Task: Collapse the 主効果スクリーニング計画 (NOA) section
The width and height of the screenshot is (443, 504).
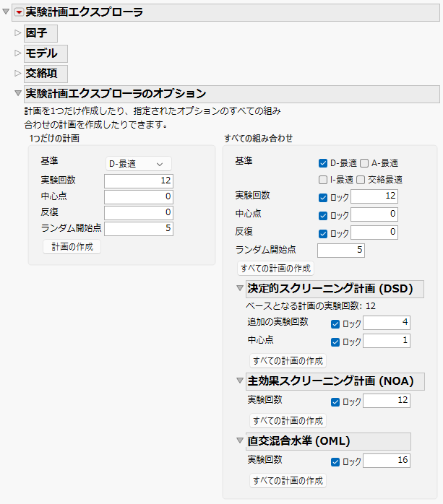Action: (240, 381)
